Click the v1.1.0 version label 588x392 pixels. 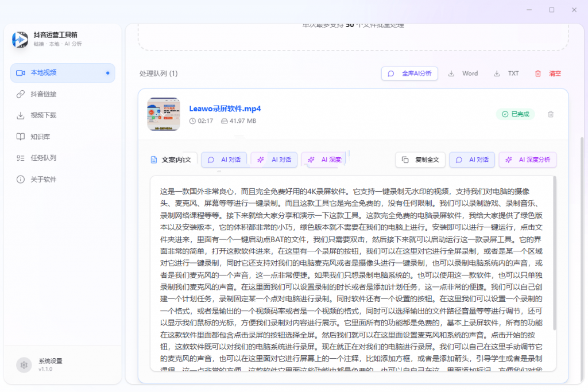[45, 369]
